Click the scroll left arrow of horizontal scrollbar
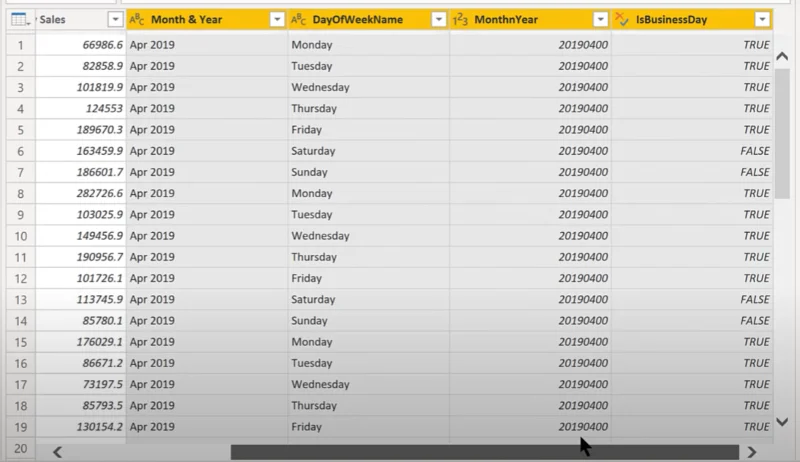Screen dimensions: 800x462 click(57, 452)
